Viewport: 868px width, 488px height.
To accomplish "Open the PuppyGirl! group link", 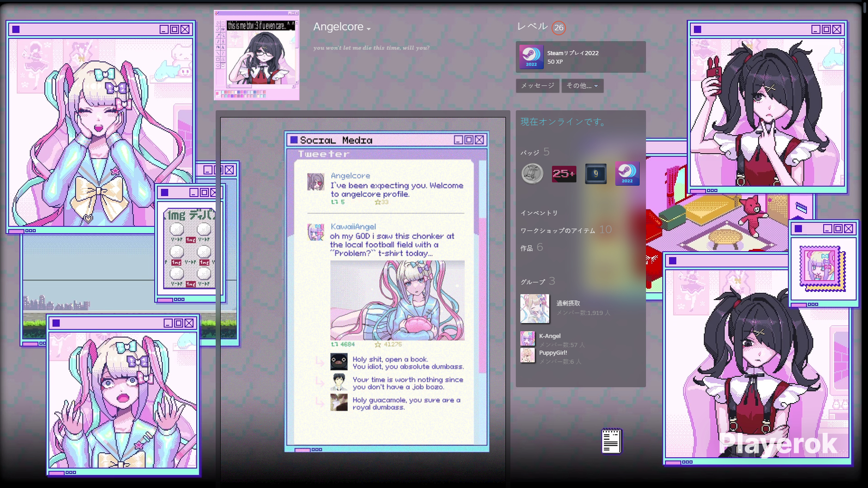I will pos(553,353).
